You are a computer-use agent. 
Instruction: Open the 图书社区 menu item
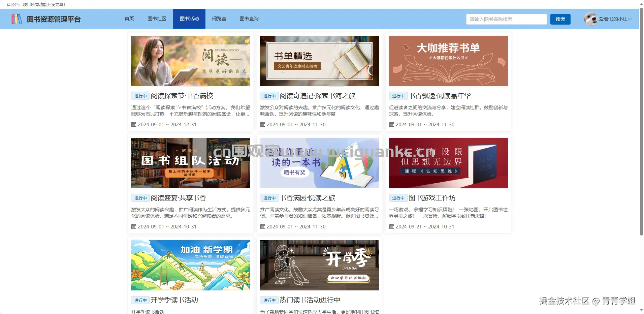[157, 19]
